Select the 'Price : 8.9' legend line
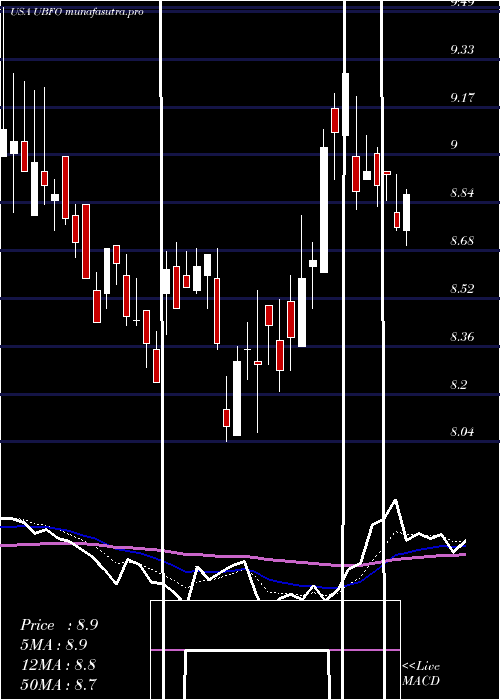This screenshot has height=700, width=500. [x=59, y=625]
